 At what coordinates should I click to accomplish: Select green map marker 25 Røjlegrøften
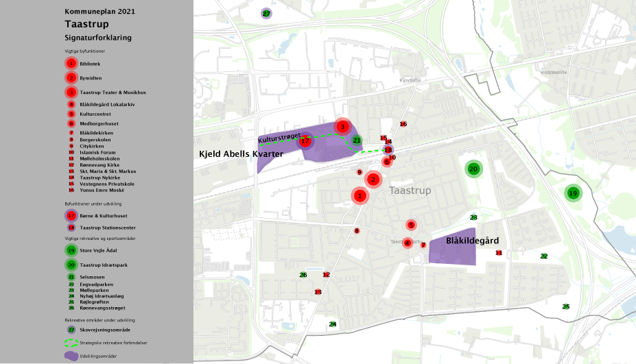point(566,306)
